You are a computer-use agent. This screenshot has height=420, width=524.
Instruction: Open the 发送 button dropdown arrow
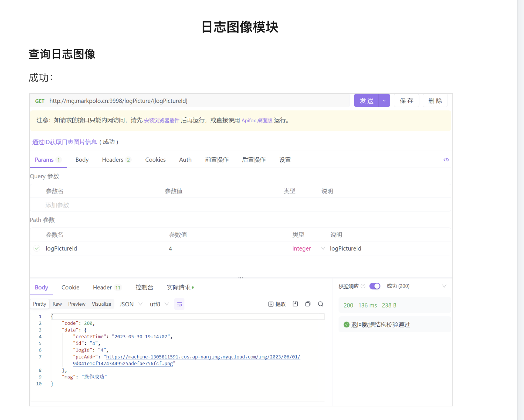[x=384, y=101]
